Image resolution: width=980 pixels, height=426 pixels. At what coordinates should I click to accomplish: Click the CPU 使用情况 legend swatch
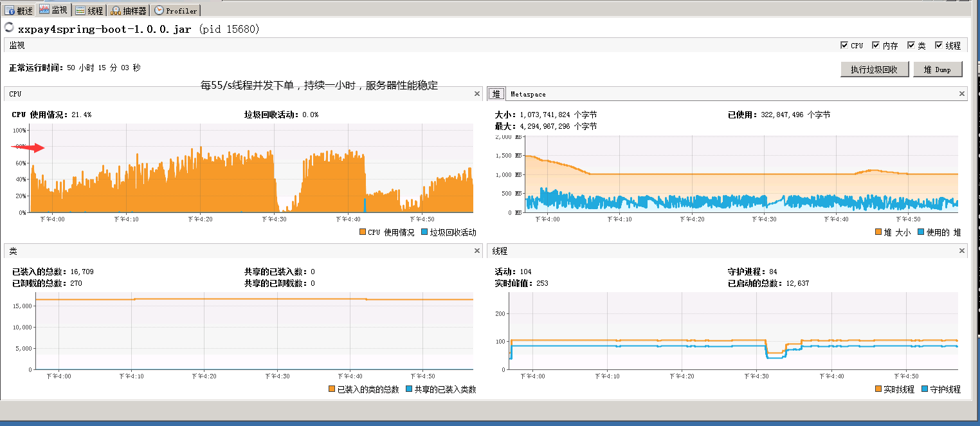pos(363,232)
